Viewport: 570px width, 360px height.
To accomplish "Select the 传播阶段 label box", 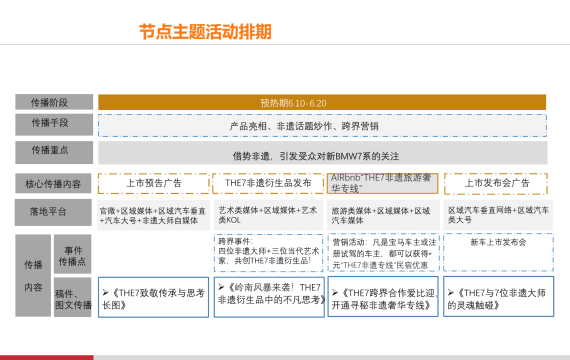I will click(x=54, y=102).
